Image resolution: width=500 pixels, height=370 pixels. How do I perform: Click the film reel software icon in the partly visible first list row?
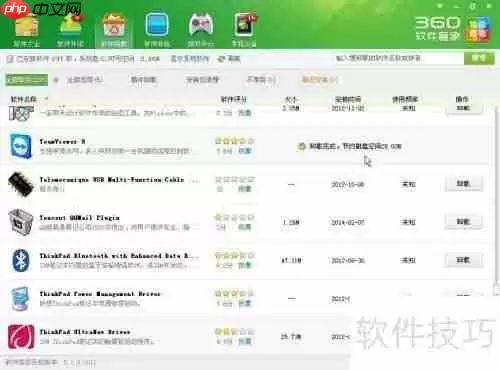click(x=21, y=113)
